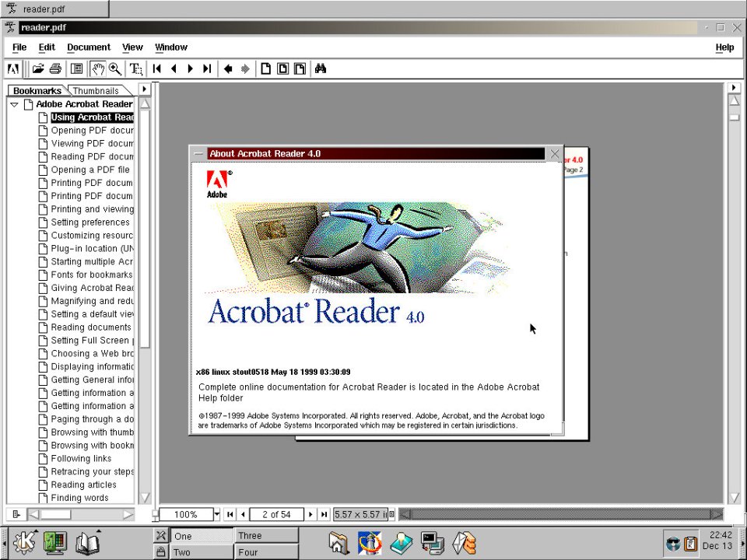747x560 pixels.
Task: Select the Zoom magnifier tool
Action: 115,68
